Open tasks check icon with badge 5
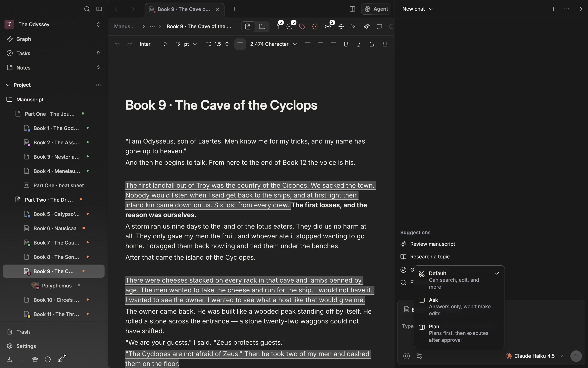Screen dimensions: 588x368 coord(289,27)
